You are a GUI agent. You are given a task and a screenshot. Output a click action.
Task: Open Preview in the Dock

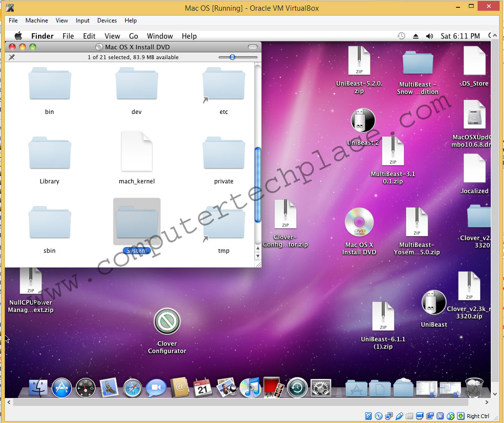coord(227,388)
